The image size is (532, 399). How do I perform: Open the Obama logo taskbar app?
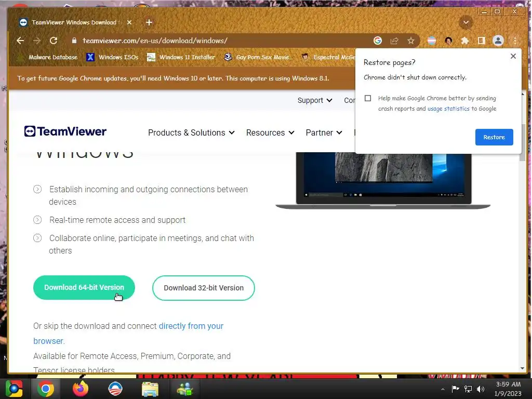pyautogui.click(x=115, y=389)
